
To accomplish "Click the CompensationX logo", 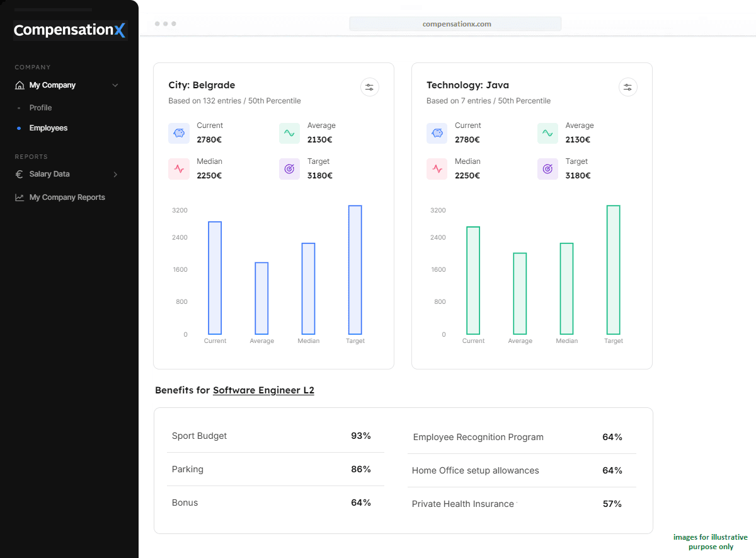I will [70, 30].
